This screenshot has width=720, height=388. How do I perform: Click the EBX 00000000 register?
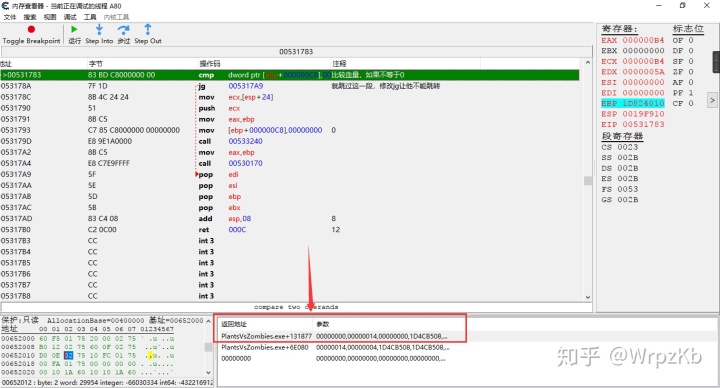tap(633, 51)
